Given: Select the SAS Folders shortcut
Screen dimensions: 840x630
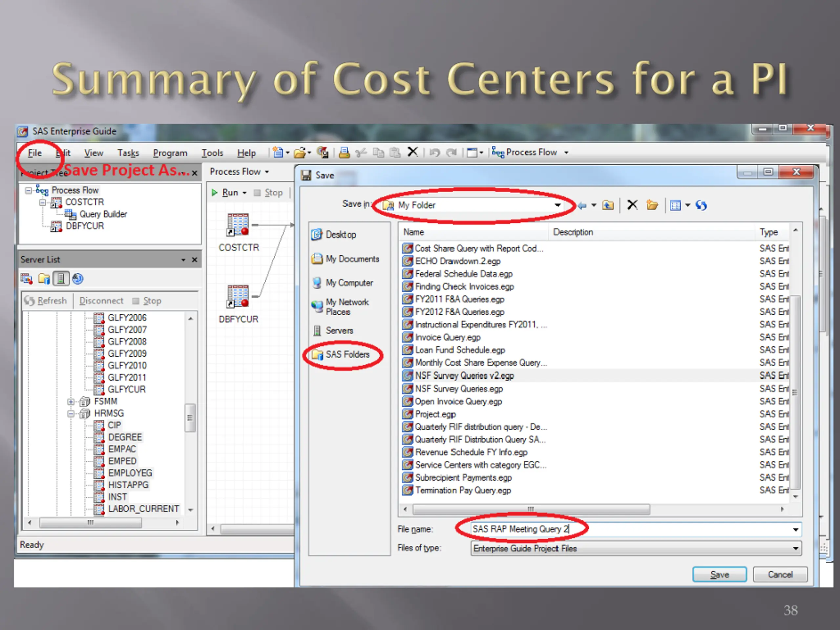Looking at the screenshot, I should (340, 355).
